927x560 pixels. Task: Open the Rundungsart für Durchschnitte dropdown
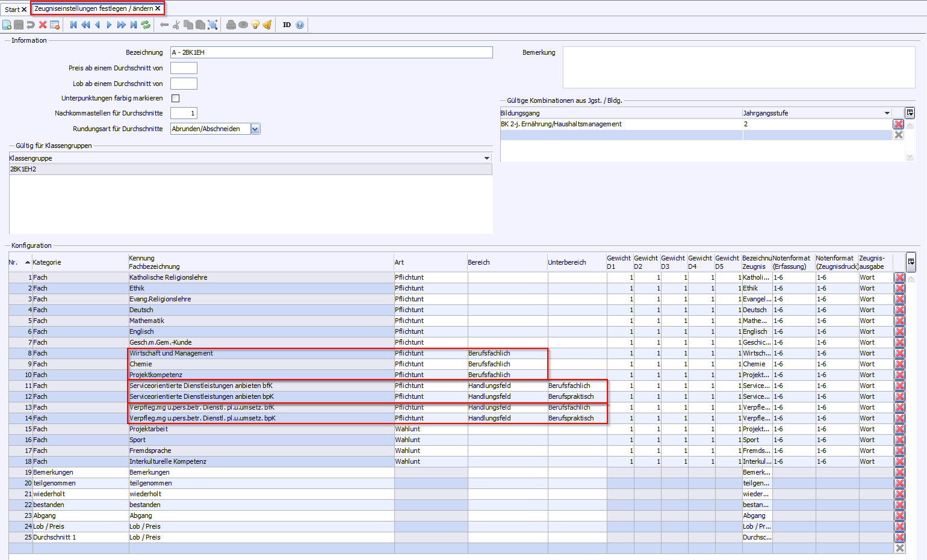(255, 129)
